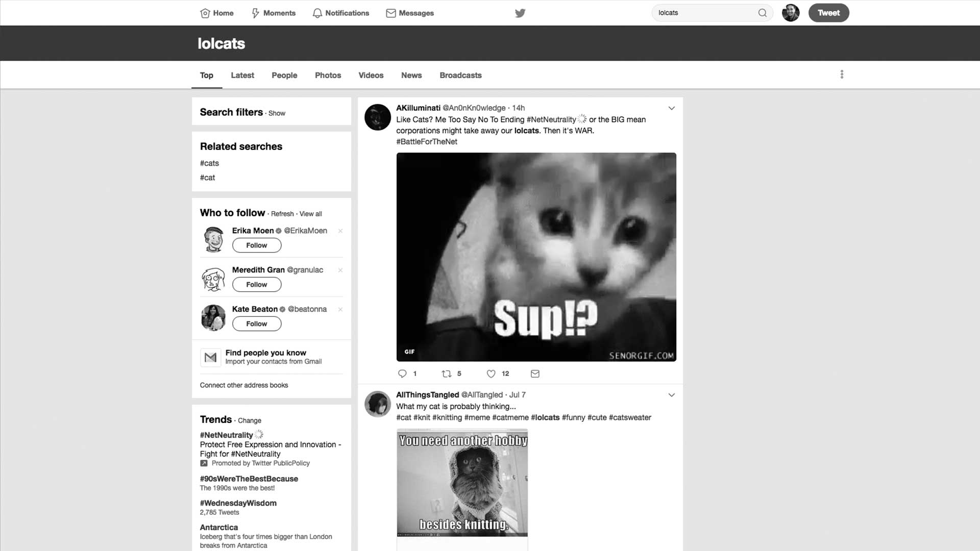The image size is (980, 551).
Task: Click the Moments lightning bolt icon
Action: [255, 13]
